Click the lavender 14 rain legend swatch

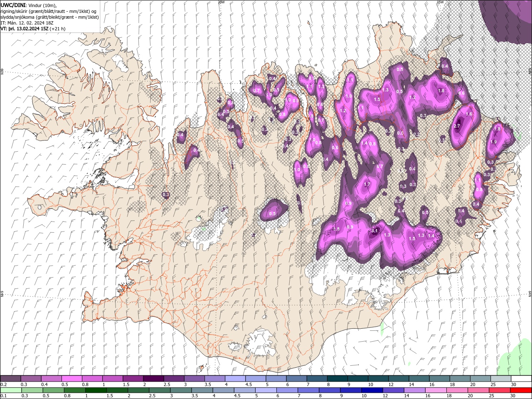[x=414, y=390]
